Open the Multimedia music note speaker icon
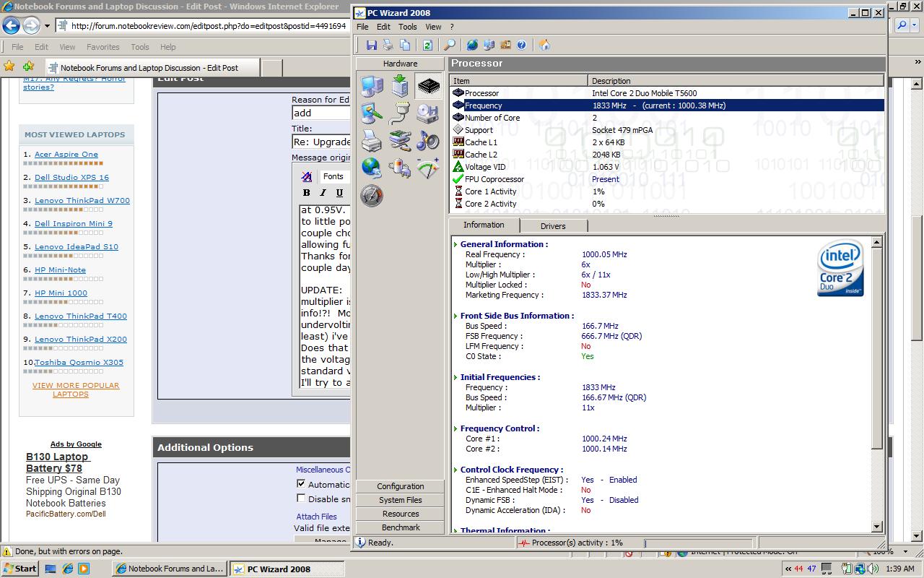This screenshot has width=924, height=578. click(428, 141)
